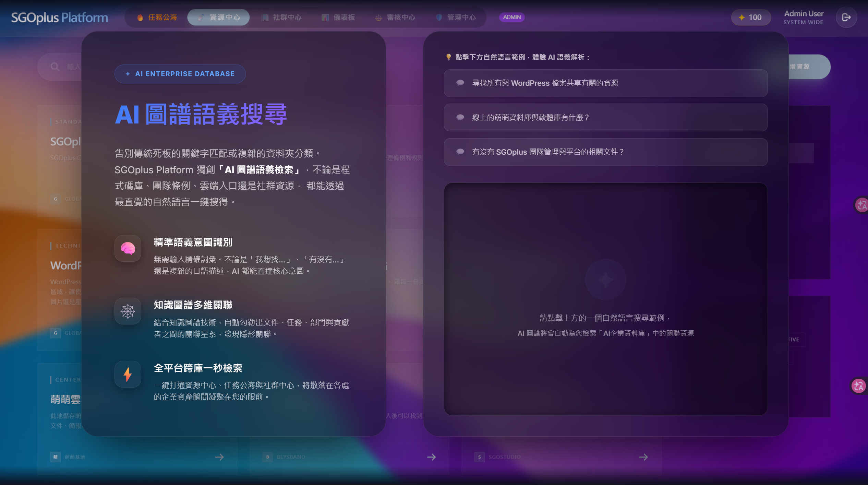The height and width of the screenshot is (485, 868).
Task: Open the 任務公海 nav tab
Action: pos(157,17)
